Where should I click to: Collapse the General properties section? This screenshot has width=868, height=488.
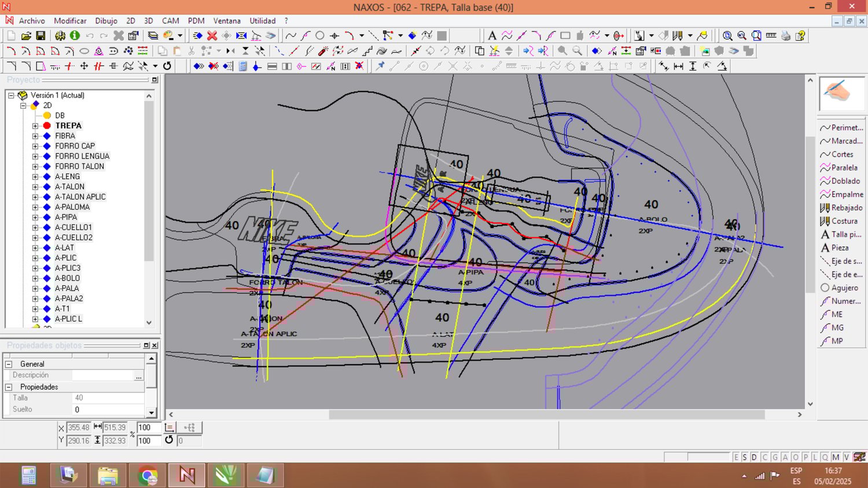[9, 364]
